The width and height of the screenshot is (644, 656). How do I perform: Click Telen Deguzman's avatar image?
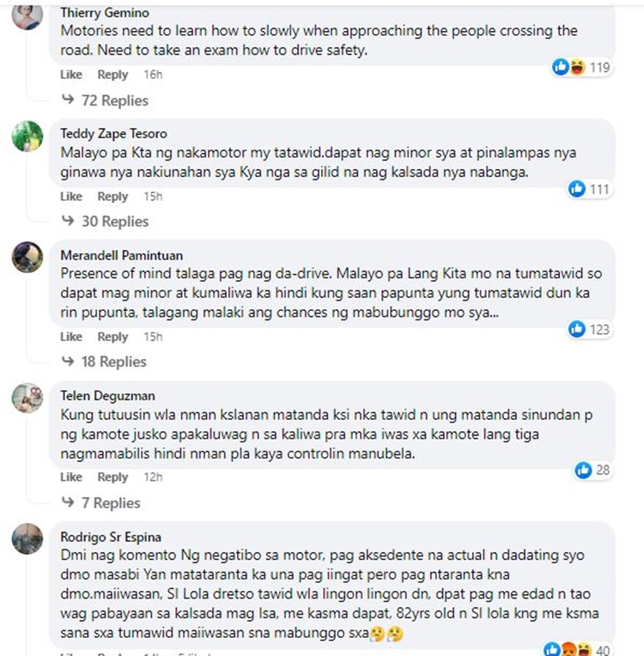pos(27,398)
